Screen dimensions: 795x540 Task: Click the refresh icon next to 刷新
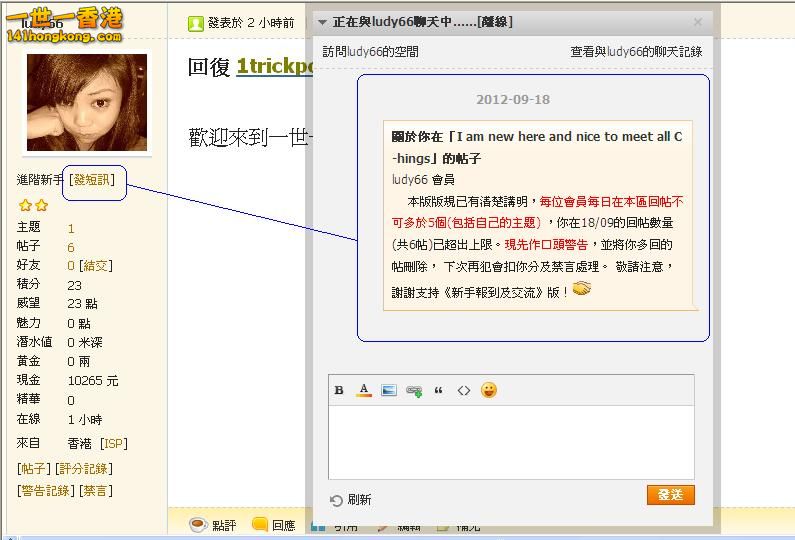click(336, 500)
